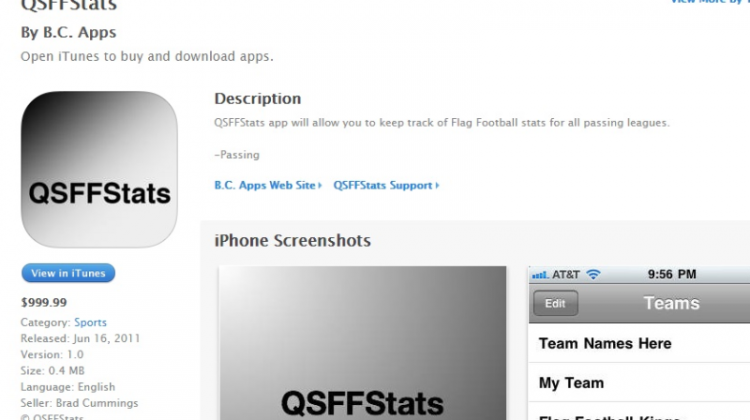Select the Sports category link
This screenshot has height=420, width=750.
pos(90,322)
